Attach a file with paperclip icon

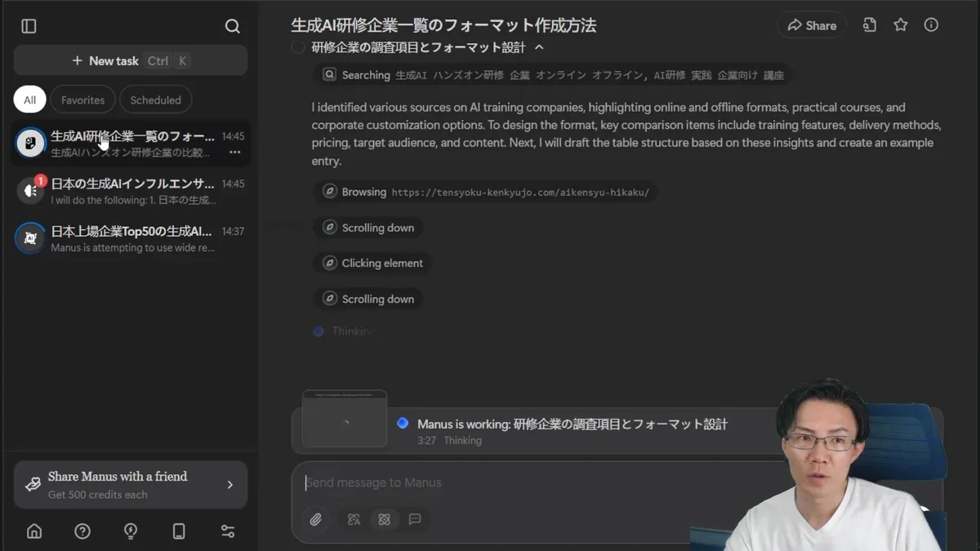coord(315,519)
